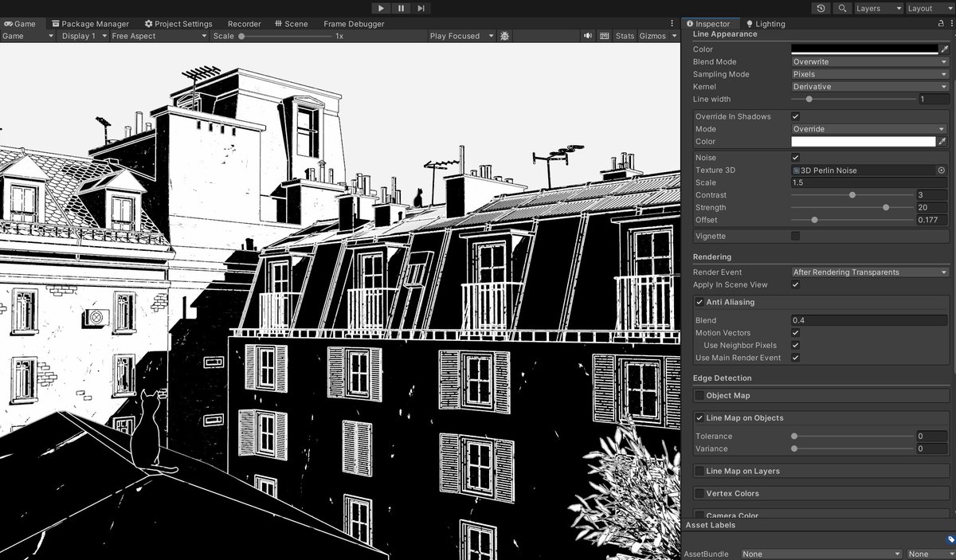Toggle the Inspector lock icon

[x=941, y=24]
